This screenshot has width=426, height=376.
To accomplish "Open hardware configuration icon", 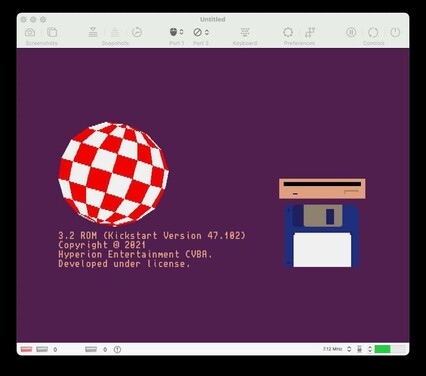I will pyautogui.click(x=310, y=32).
